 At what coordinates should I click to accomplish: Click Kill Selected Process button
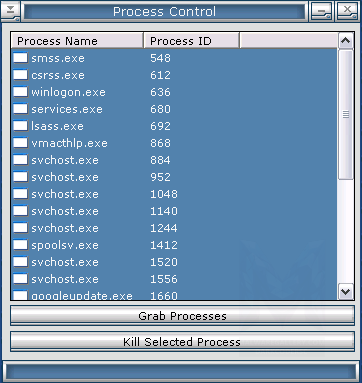[x=182, y=342]
